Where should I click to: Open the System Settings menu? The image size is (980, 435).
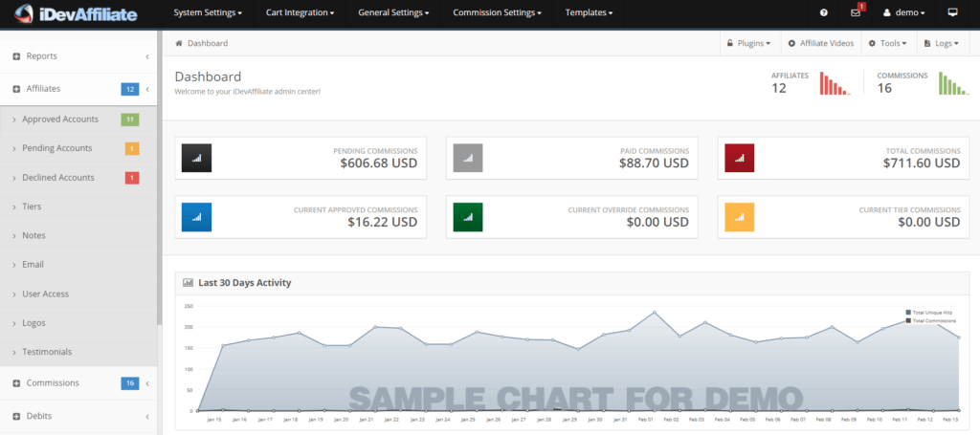[x=207, y=13]
